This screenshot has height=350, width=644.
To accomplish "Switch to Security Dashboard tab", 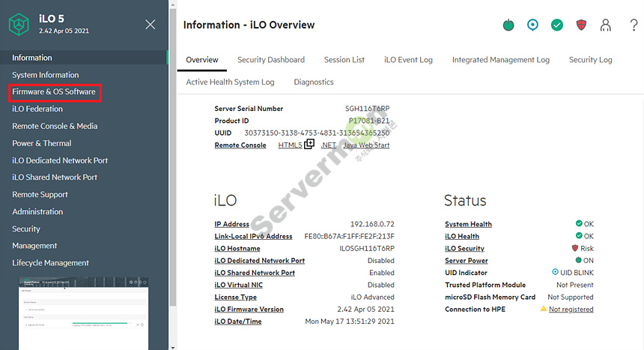I will pyautogui.click(x=271, y=60).
